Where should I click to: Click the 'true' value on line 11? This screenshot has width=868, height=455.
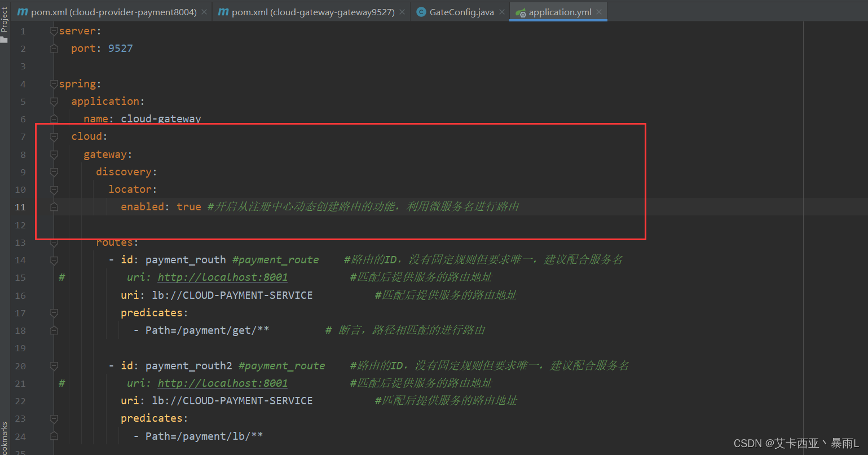click(189, 207)
